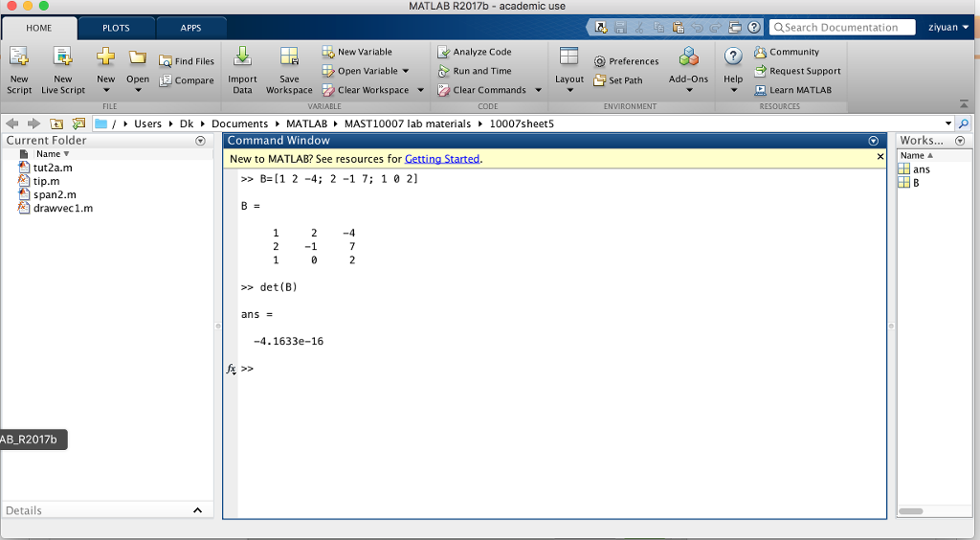Viewport: 980px width, 540px height.
Task: Create a New Live Script
Action: click(62, 71)
